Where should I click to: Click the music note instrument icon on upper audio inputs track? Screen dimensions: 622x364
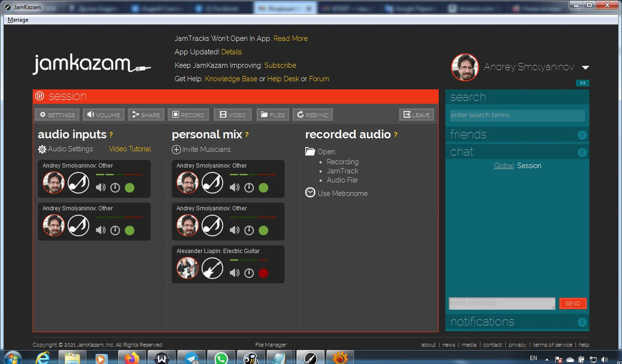click(78, 183)
